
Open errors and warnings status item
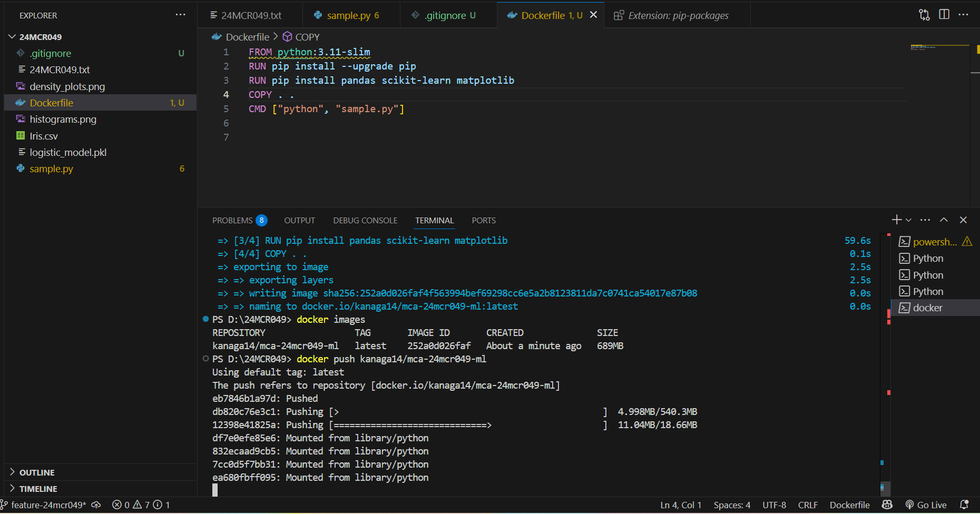141,505
